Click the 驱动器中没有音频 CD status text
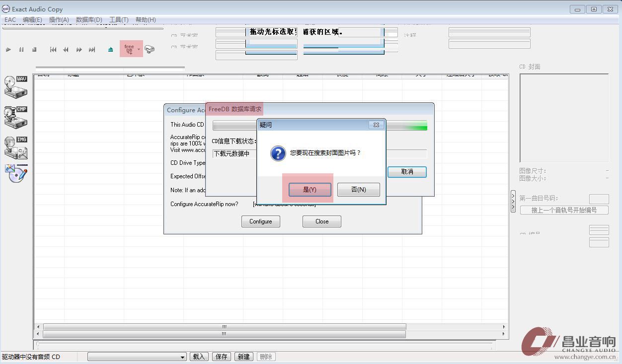 tap(31, 357)
